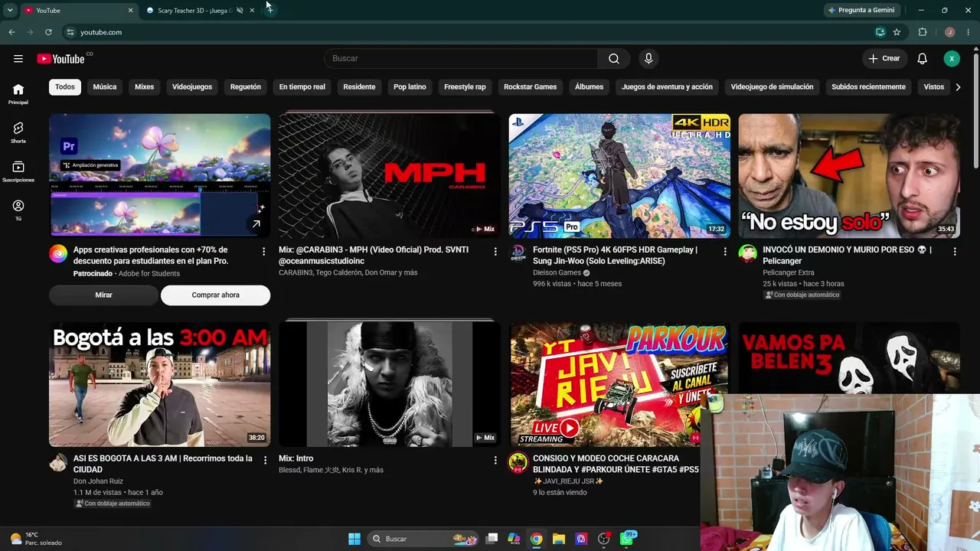
Task: Play the Bogotá a las 3:00 AM thumbnail
Action: [160, 384]
